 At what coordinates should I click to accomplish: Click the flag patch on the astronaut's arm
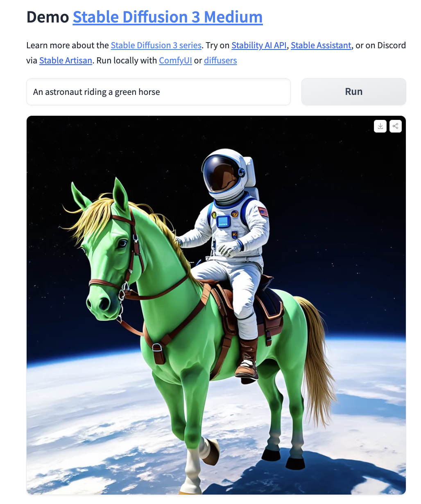coord(263,211)
